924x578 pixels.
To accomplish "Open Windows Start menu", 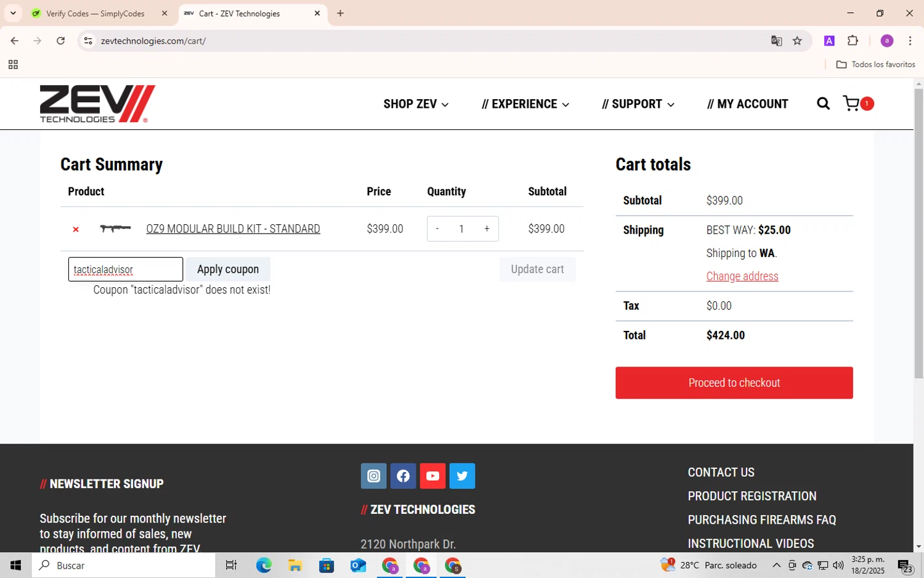I will (x=16, y=565).
